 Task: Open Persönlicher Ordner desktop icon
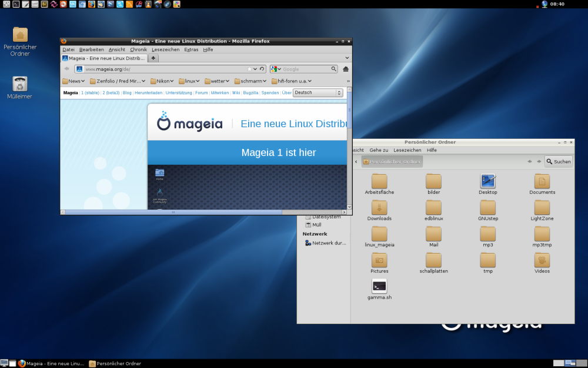tap(20, 42)
